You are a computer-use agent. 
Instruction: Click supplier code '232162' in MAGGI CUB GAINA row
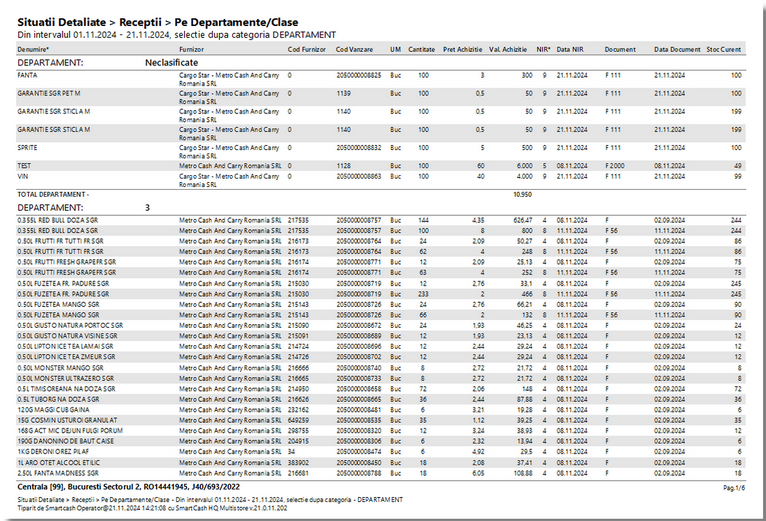[298, 410]
